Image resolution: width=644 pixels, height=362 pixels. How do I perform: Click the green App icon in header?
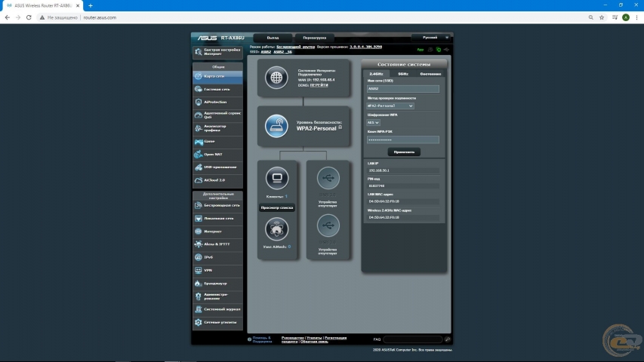(421, 50)
